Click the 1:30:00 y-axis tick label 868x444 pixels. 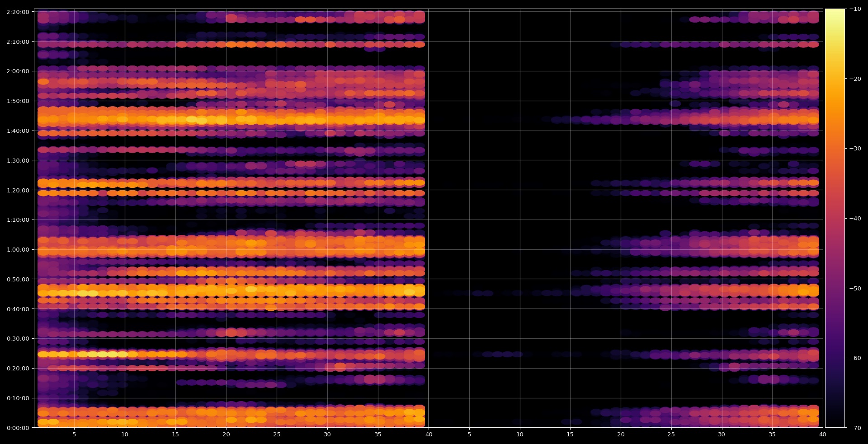[x=18, y=160]
